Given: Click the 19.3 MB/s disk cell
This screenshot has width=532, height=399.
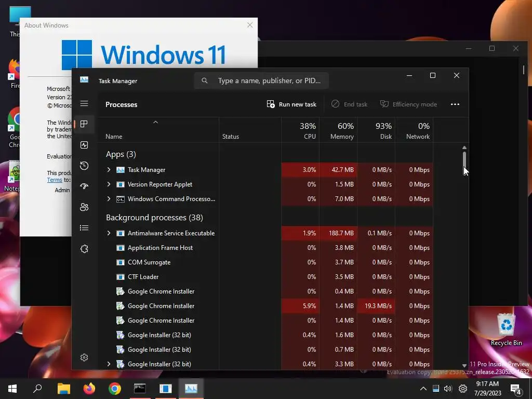Looking at the screenshot, I should 376,306.
